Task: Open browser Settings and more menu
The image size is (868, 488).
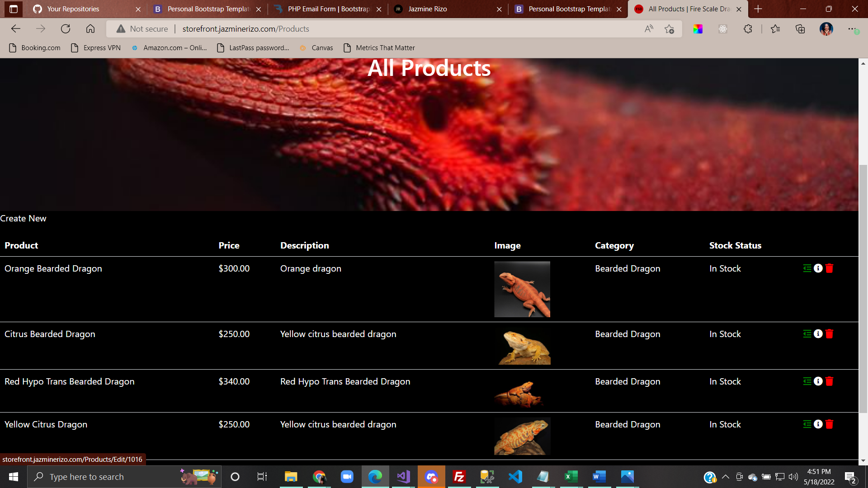Action: pyautogui.click(x=852, y=29)
